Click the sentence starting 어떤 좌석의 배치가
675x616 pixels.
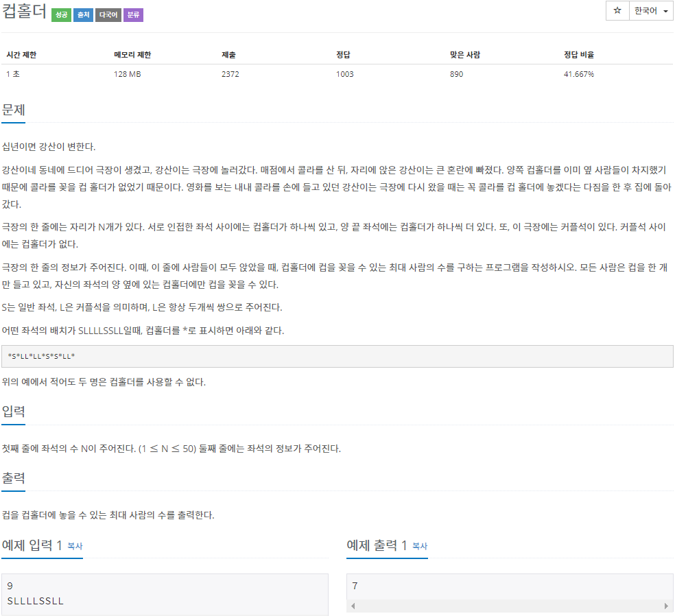tap(143, 331)
